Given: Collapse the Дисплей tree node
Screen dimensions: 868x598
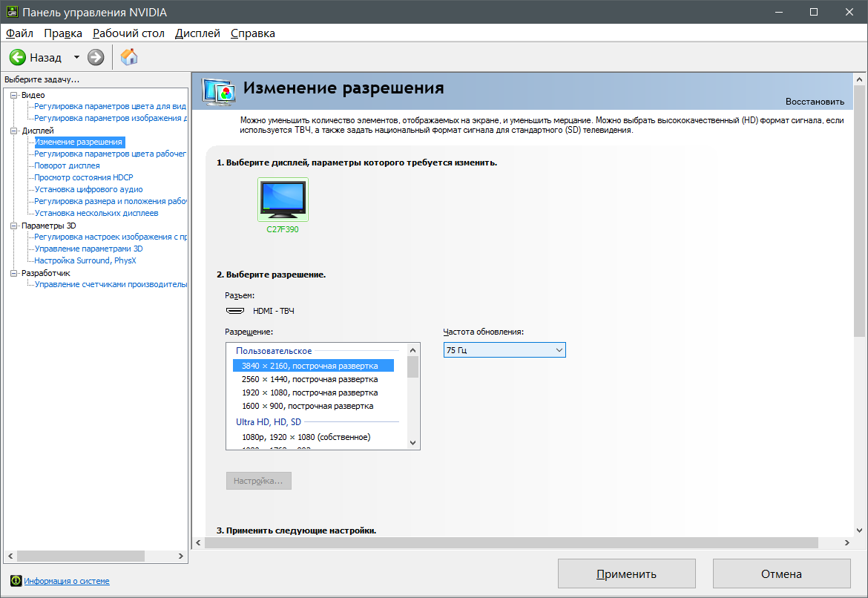Looking at the screenshot, I should pos(14,131).
